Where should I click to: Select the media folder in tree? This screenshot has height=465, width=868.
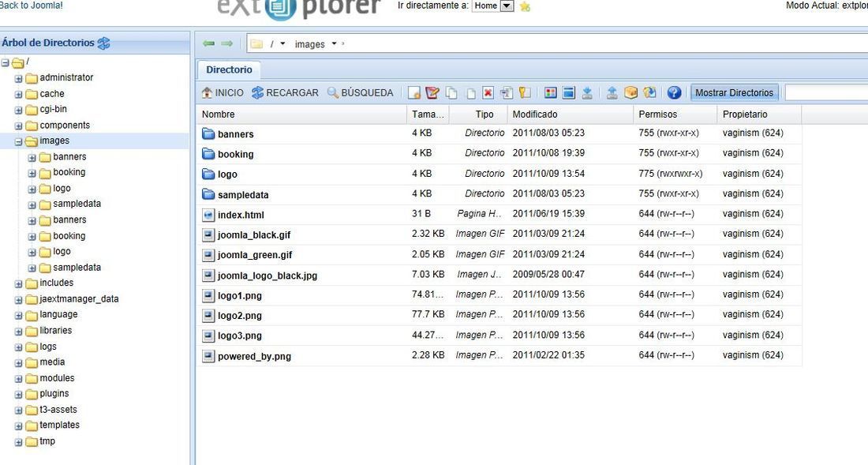(x=52, y=362)
